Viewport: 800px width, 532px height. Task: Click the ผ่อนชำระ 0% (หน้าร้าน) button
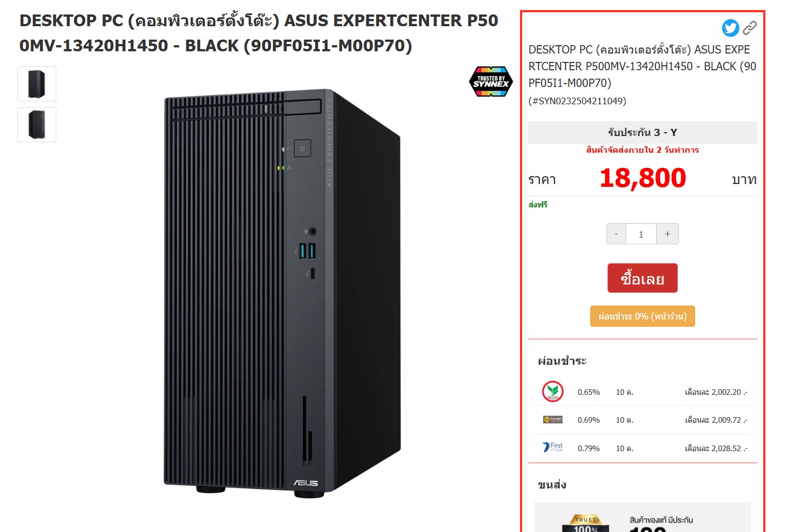(x=643, y=316)
